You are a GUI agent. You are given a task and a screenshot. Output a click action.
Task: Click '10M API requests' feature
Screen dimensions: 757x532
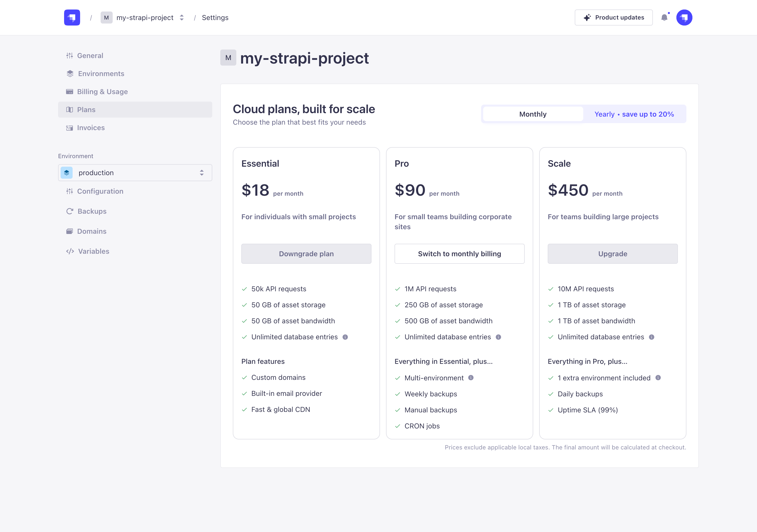[586, 289]
